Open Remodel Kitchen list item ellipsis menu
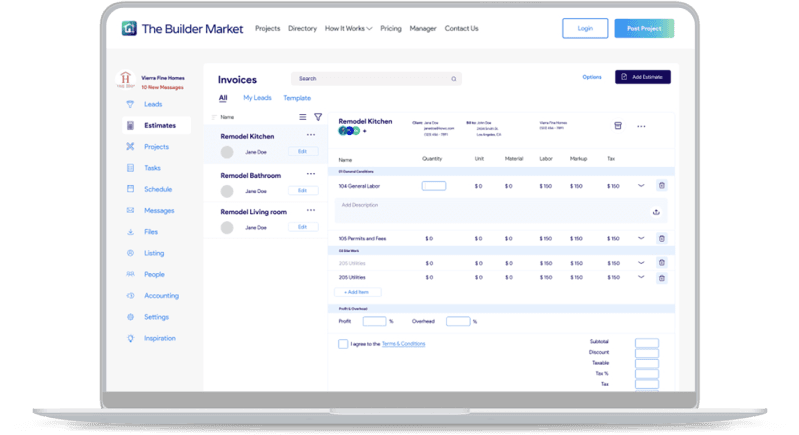The width and height of the screenshot is (799, 435). click(x=311, y=135)
